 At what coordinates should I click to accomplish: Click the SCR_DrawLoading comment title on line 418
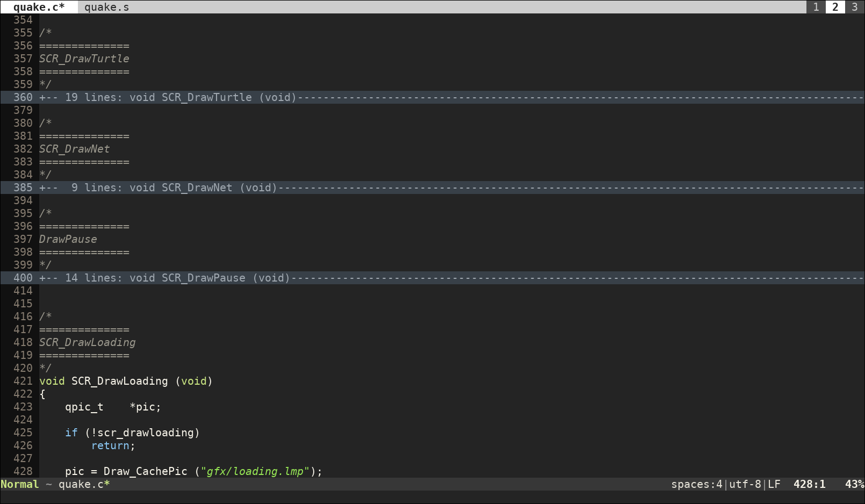coord(88,342)
